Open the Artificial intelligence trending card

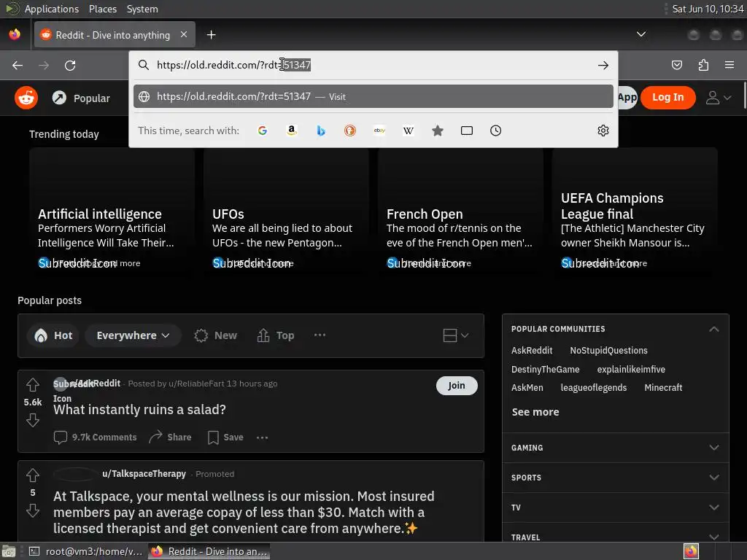[112, 211]
